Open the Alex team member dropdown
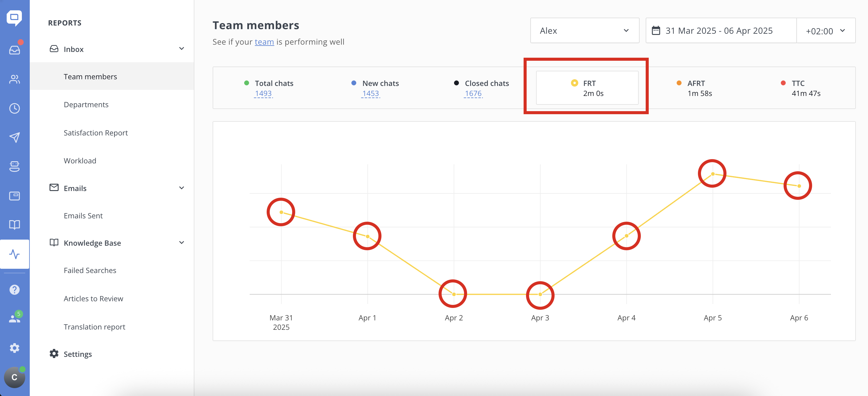The height and width of the screenshot is (396, 868). [x=584, y=31]
